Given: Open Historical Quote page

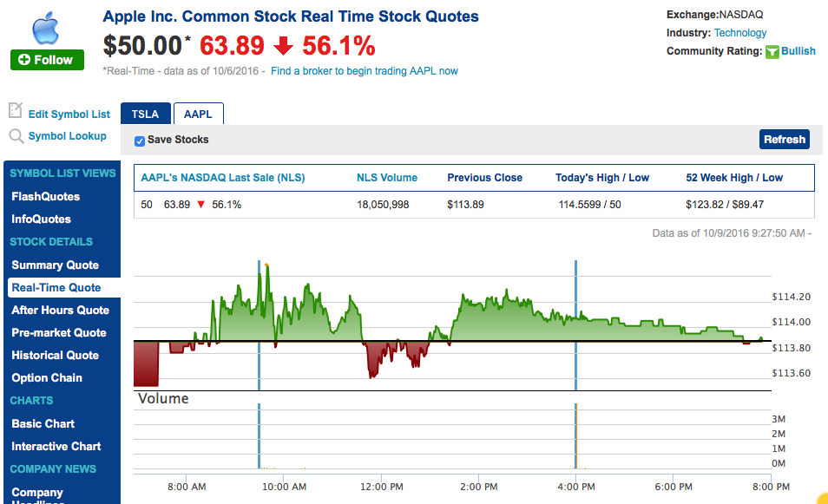Looking at the screenshot, I should pos(56,355).
